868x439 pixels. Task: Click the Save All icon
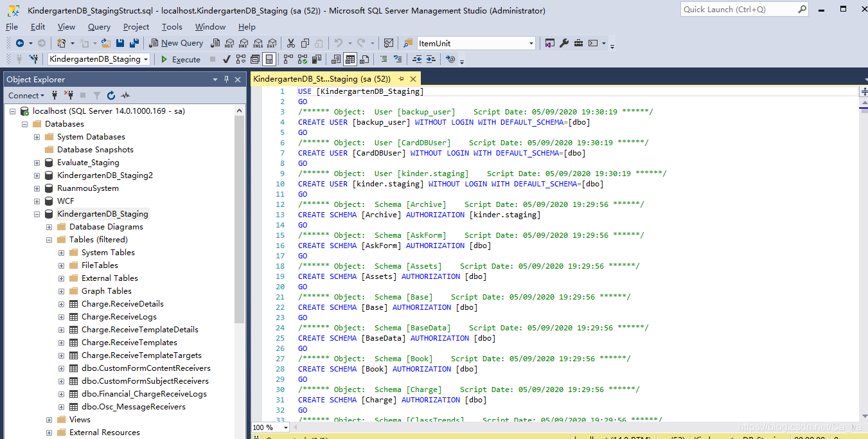[x=134, y=43]
